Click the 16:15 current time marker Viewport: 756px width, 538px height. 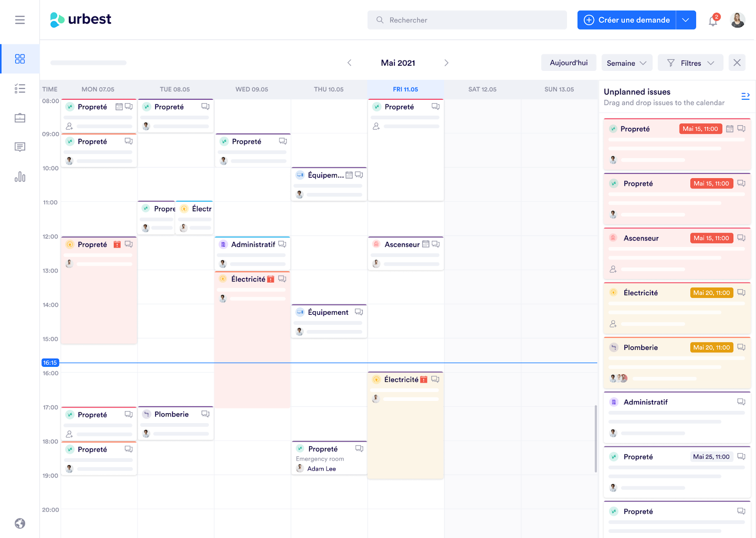pos(50,363)
